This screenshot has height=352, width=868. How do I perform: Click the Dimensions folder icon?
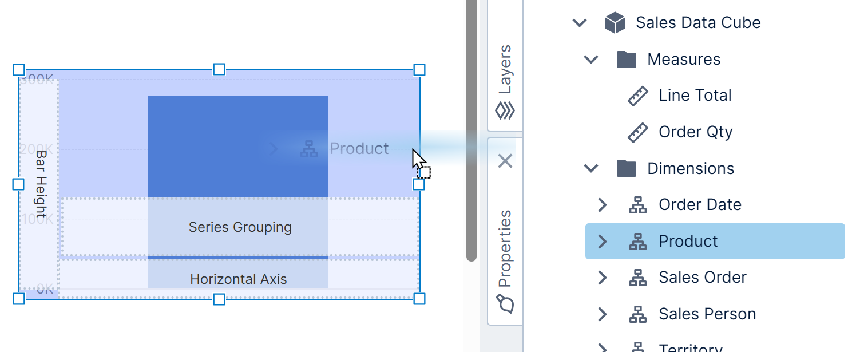tap(627, 168)
